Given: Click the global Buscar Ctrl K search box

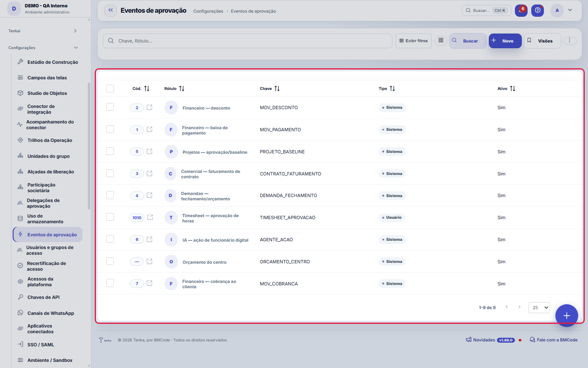Looking at the screenshot, I should [486, 10].
